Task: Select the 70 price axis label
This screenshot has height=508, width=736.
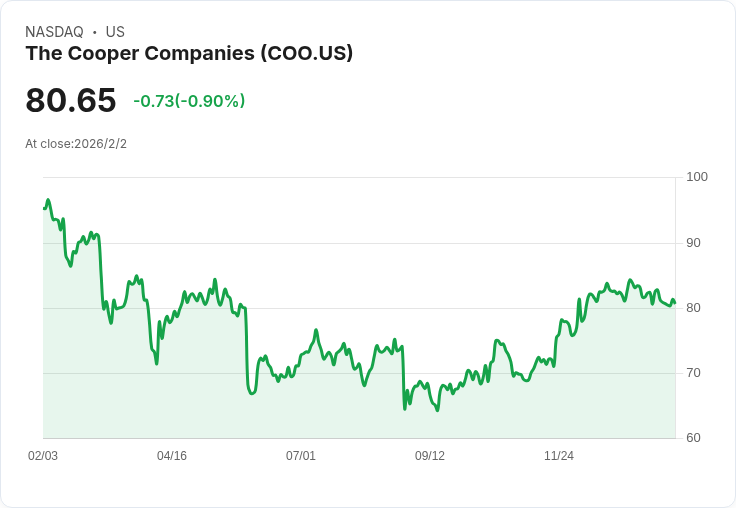Action: pyautogui.click(x=694, y=373)
